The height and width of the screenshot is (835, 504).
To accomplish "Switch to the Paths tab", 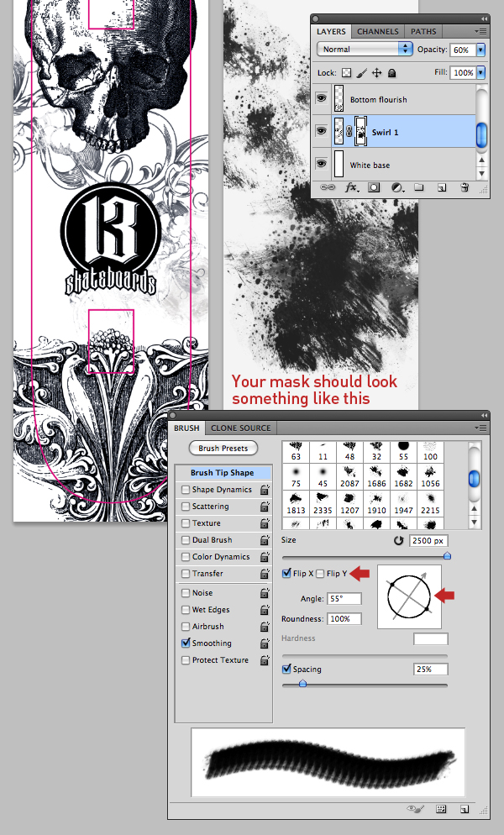I will tap(423, 31).
